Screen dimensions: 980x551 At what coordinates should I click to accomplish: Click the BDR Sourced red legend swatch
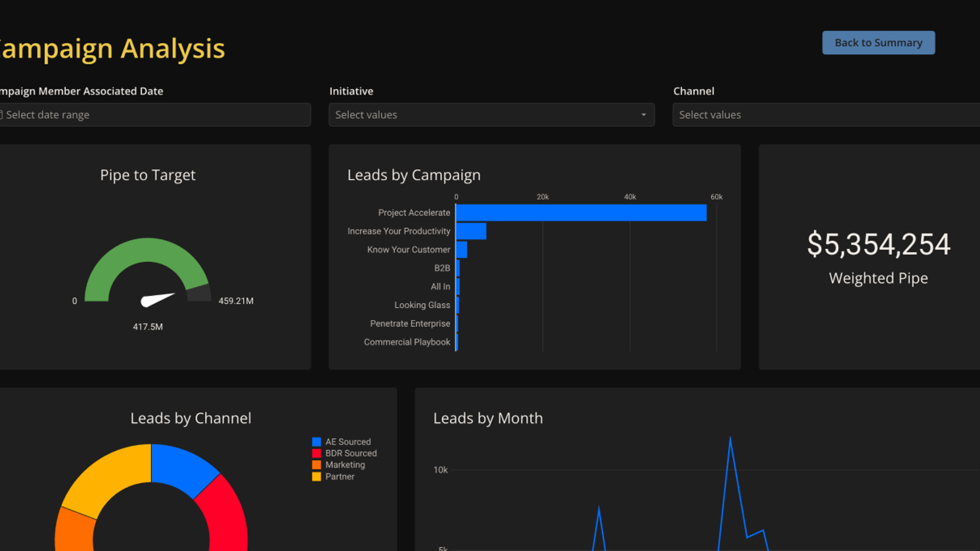tap(316, 453)
